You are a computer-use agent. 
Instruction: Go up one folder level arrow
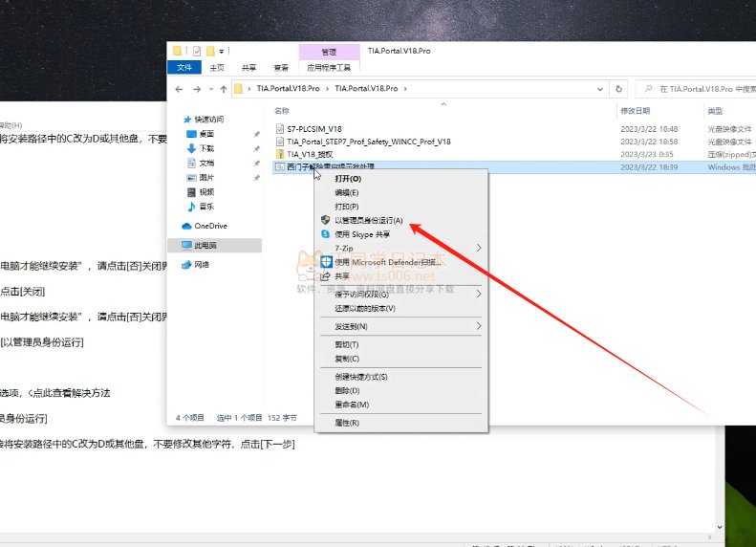click(x=224, y=89)
